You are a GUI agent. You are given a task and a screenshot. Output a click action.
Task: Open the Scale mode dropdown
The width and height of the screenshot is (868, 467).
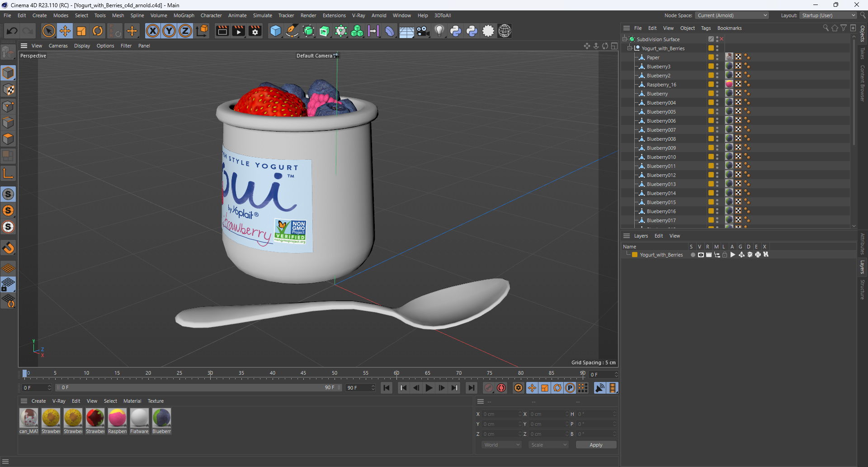pos(548,445)
